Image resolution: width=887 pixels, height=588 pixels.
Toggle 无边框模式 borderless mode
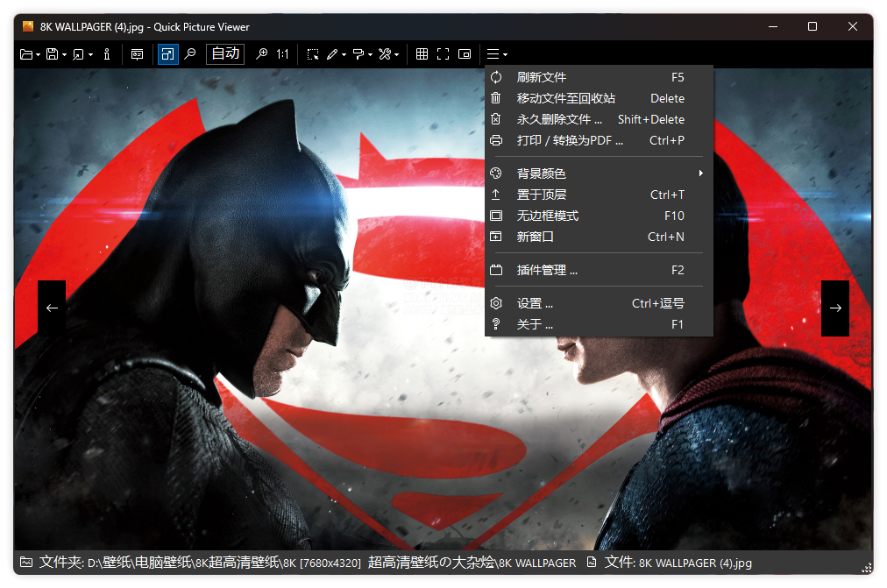599,216
